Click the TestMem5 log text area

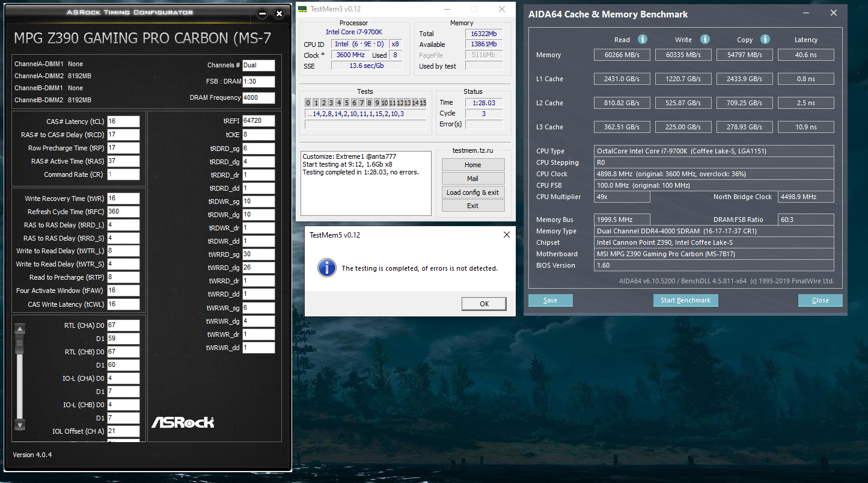pyautogui.click(x=366, y=183)
